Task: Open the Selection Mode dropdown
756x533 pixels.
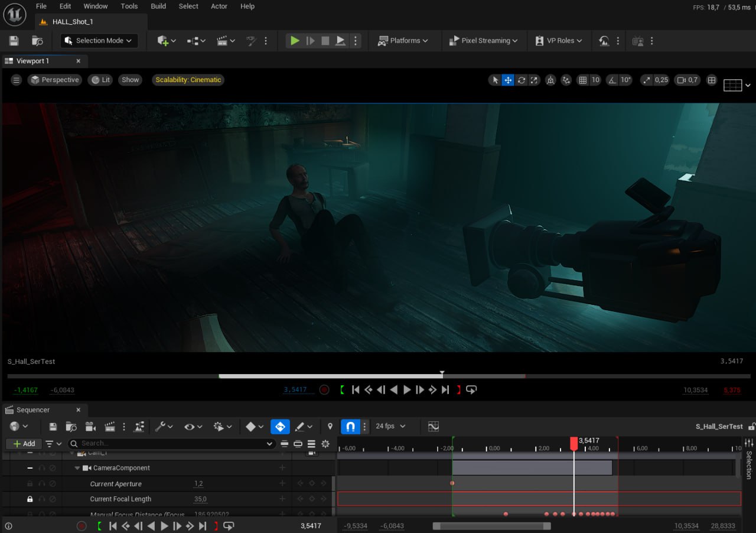Action: [x=99, y=41]
